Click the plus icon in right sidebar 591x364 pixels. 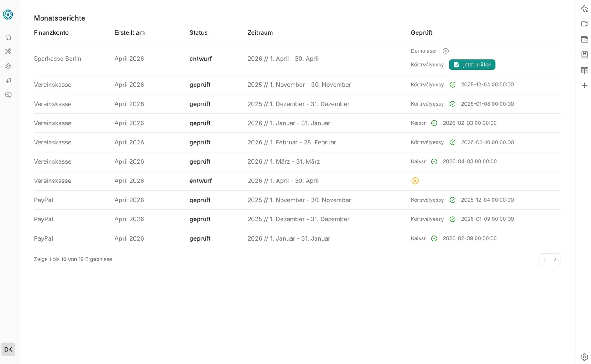coord(584,85)
